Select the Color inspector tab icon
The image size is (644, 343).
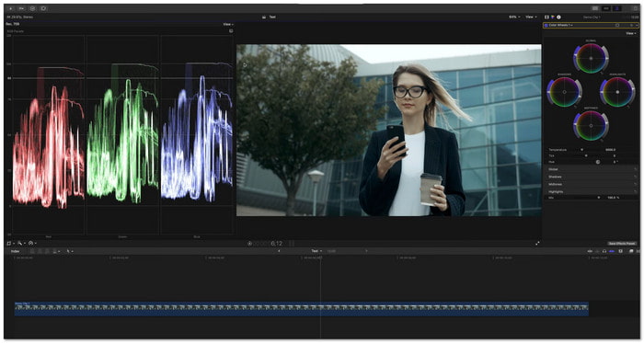click(553, 17)
